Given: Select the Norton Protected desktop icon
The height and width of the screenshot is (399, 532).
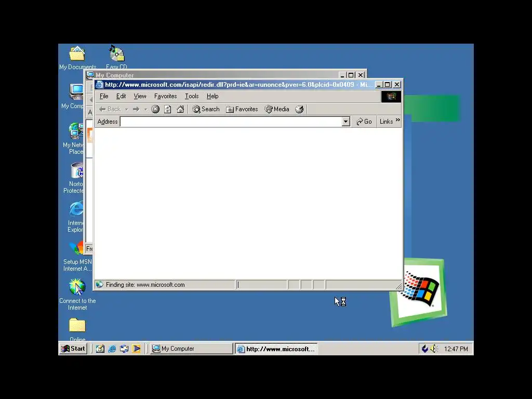Looking at the screenshot, I should (74, 178).
